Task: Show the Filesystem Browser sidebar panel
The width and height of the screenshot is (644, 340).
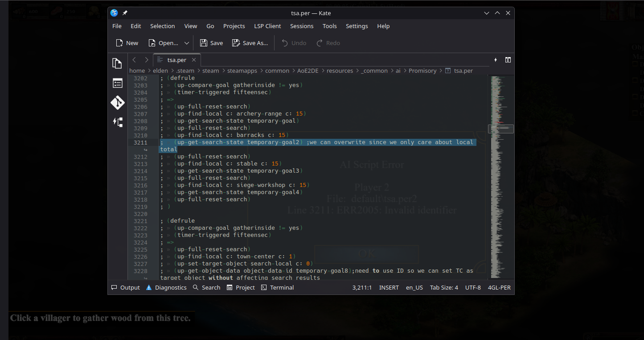Action: point(117,83)
